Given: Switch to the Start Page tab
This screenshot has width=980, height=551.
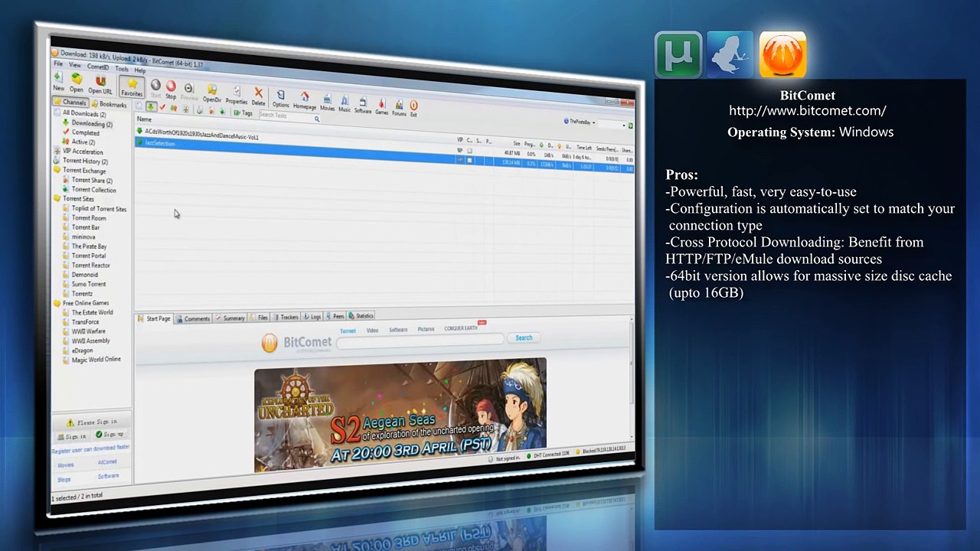Looking at the screenshot, I should [x=154, y=318].
